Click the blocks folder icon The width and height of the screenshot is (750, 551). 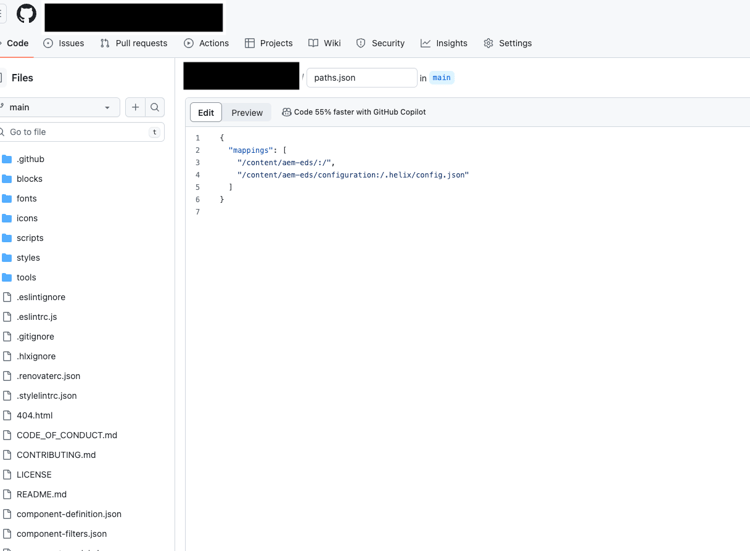click(x=7, y=178)
